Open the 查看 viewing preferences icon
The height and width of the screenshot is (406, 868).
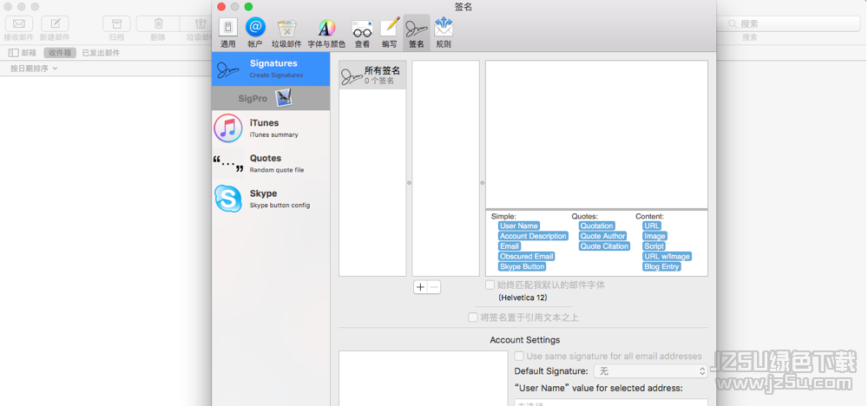click(362, 33)
